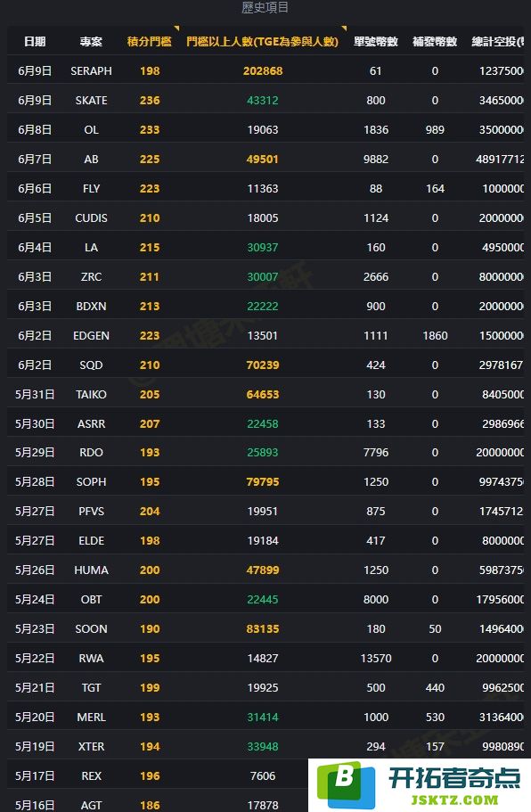This screenshot has height=812, width=531.
Task: Click the HUMA project name
Action: pos(91,570)
